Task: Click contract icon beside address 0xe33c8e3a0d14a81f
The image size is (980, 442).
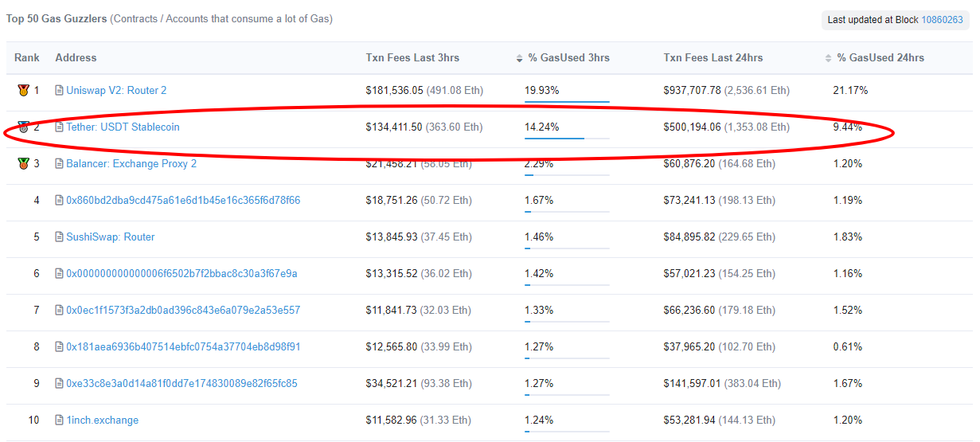Action: pos(59,383)
